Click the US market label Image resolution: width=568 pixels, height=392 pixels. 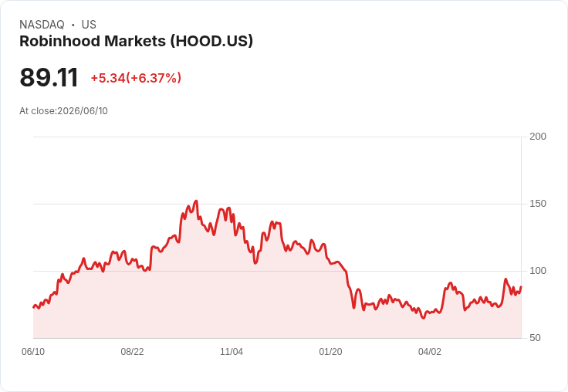click(x=89, y=25)
